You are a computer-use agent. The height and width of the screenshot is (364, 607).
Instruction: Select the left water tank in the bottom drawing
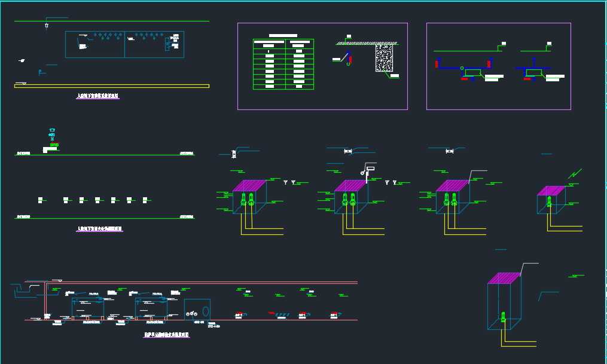[x=88, y=307]
